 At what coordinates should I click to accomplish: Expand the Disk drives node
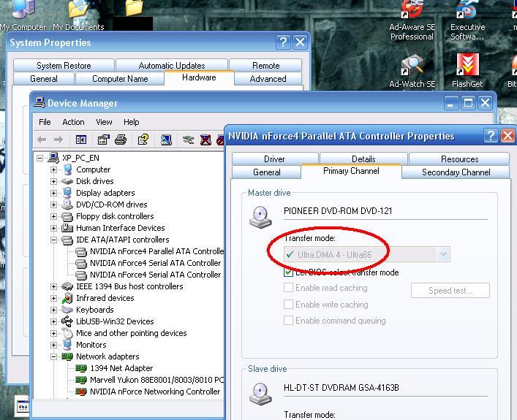53,181
